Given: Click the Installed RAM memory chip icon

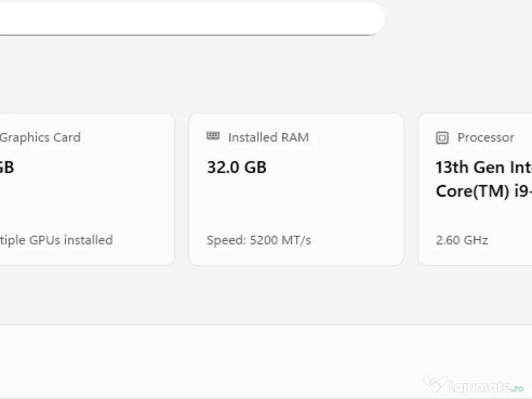Looking at the screenshot, I should [213, 136].
